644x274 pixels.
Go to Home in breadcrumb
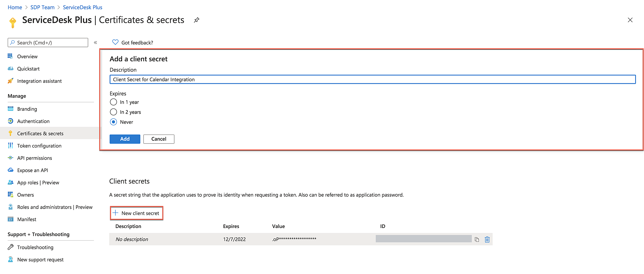click(15, 7)
